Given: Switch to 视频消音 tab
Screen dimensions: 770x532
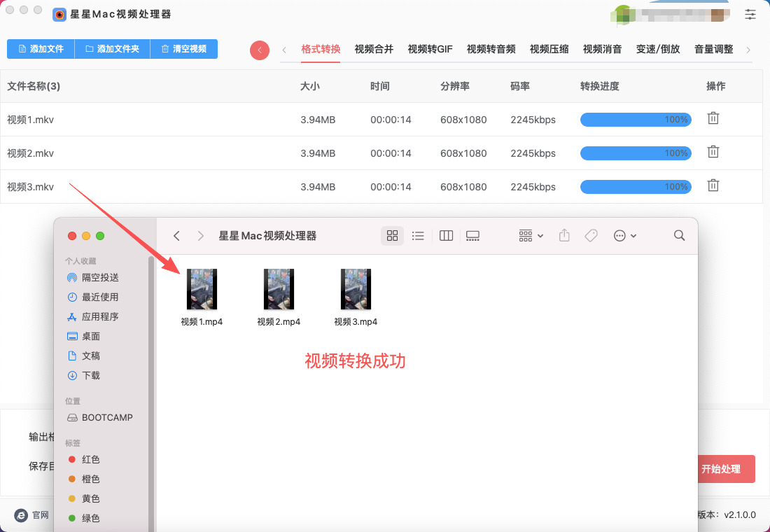Looking at the screenshot, I should point(603,49).
